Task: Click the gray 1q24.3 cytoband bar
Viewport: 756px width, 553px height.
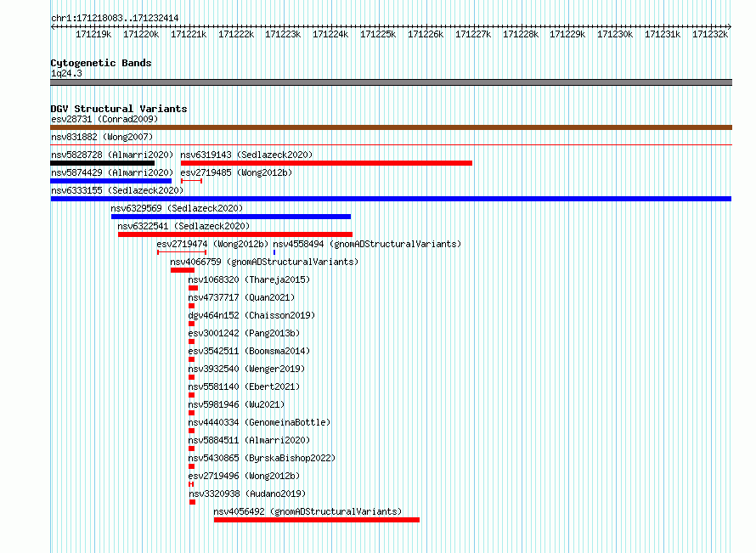Action: click(391, 82)
